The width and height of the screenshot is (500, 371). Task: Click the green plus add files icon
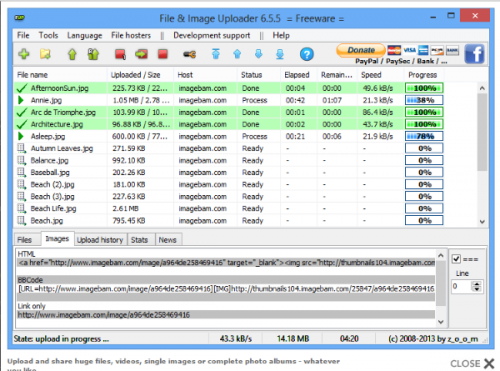24,54
